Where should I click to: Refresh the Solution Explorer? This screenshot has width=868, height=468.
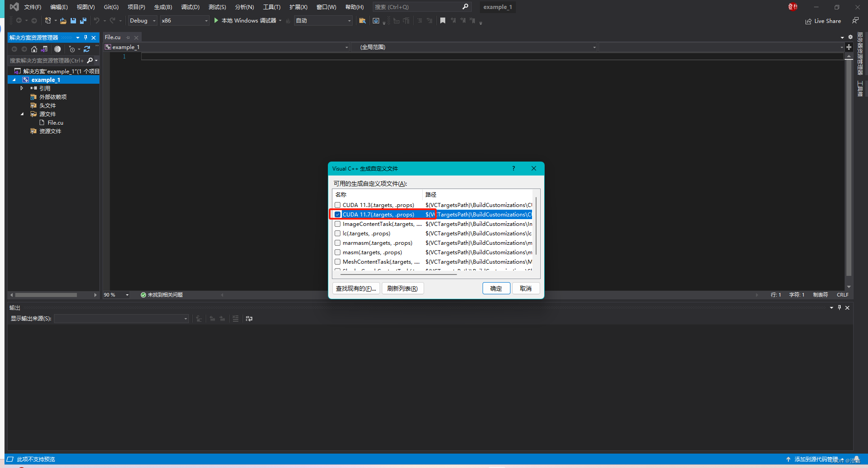(x=87, y=49)
